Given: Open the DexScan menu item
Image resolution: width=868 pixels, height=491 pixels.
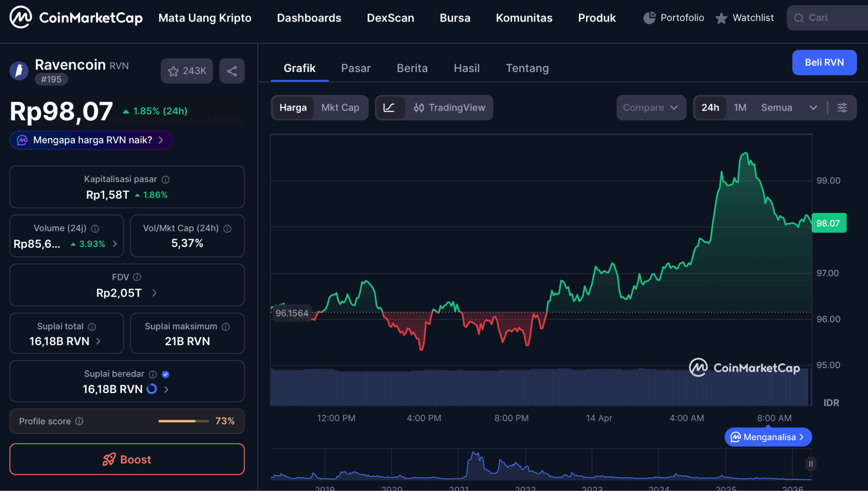Looking at the screenshot, I should (390, 18).
